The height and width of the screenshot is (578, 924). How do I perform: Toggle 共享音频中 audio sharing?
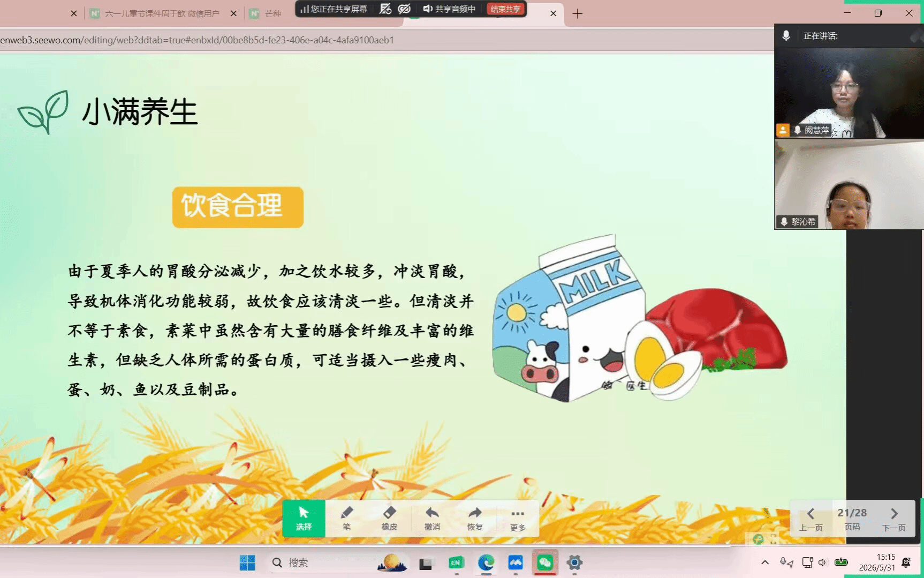[449, 9]
